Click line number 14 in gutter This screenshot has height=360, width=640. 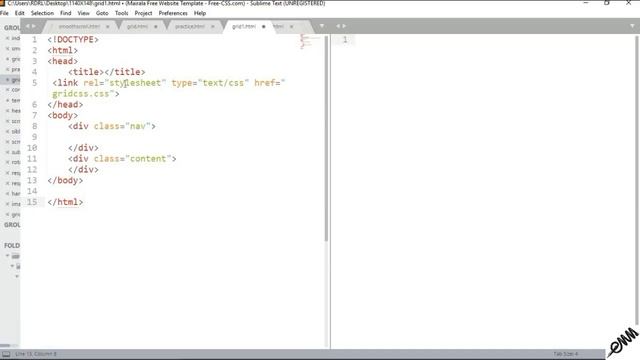click(x=32, y=191)
